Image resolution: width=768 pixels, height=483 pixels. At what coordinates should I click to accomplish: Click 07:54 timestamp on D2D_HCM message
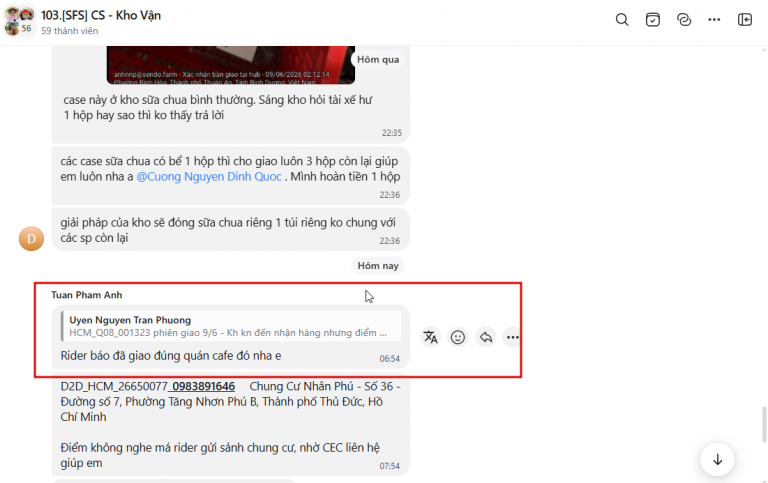389,466
